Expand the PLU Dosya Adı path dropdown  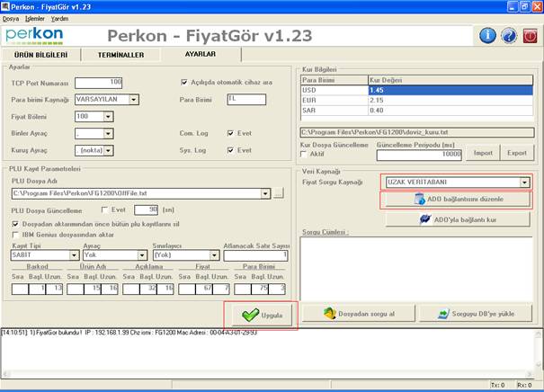(x=265, y=193)
